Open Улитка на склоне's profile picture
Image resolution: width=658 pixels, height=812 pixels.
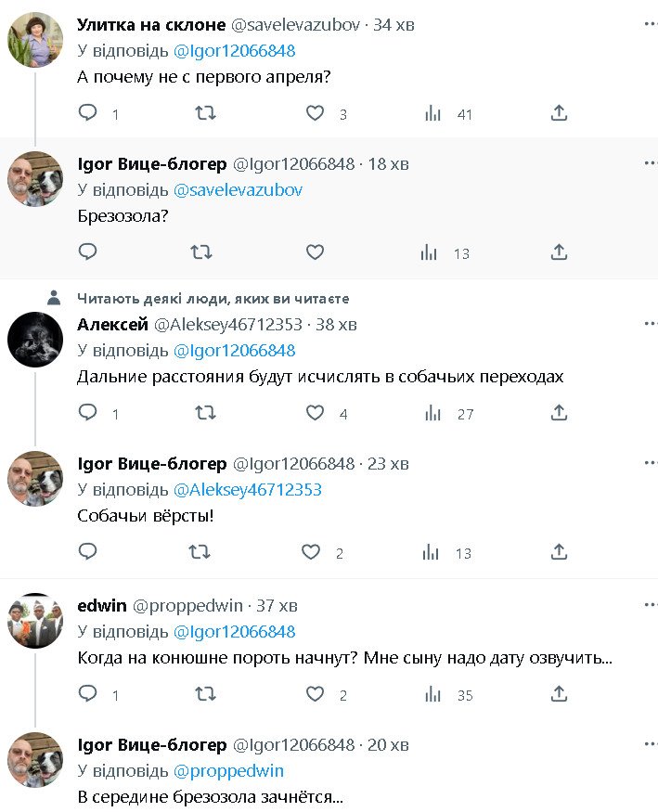point(35,41)
